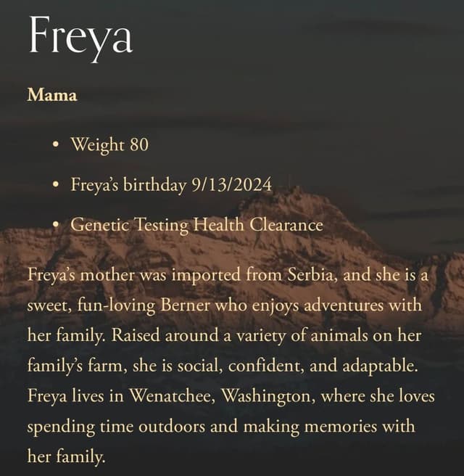The image size is (464, 476).
Task: Click the words Freya's birthday
Action: (x=128, y=185)
